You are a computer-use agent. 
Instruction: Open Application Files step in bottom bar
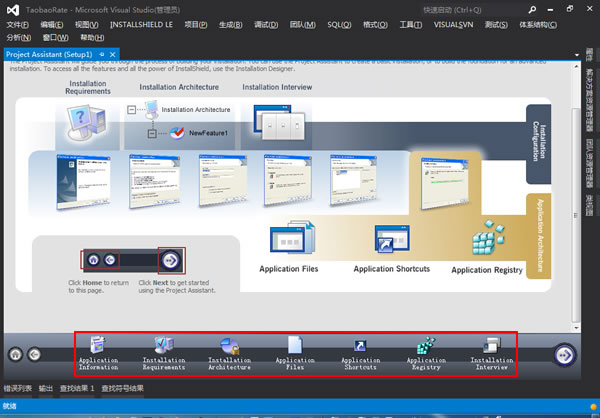click(295, 354)
